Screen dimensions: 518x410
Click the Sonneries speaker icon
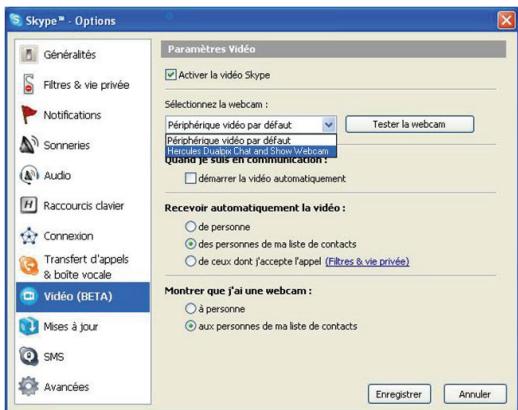coord(29,145)
